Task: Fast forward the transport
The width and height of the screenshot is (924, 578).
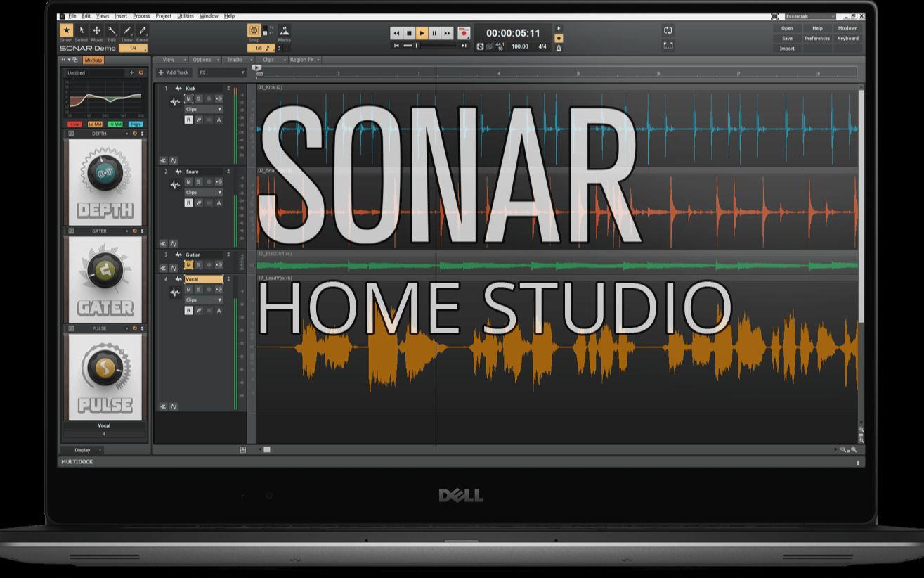Action: tap(447, 33)
